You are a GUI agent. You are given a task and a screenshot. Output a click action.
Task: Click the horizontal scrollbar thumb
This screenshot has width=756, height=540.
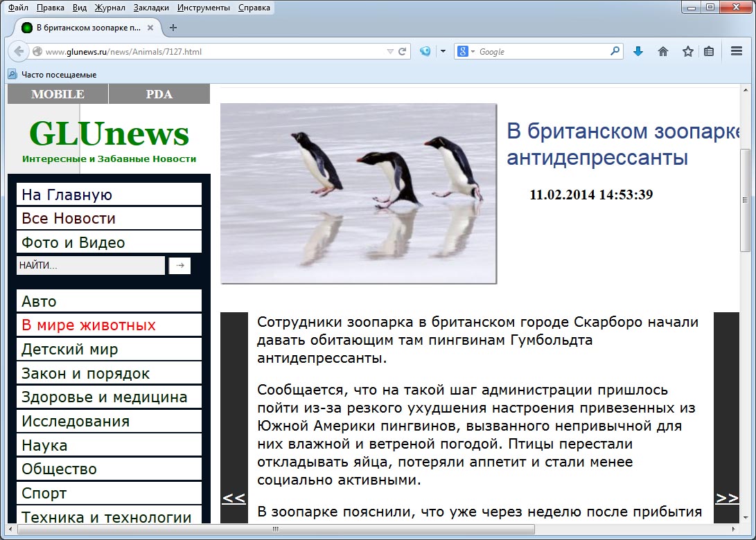tap(277, 530)
